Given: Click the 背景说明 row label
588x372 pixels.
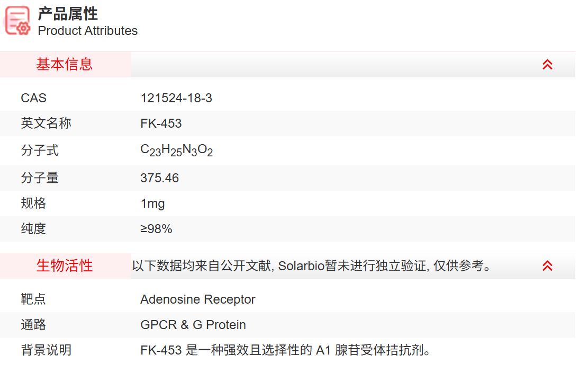Looking at the screenshot, I should click(46, 350).
